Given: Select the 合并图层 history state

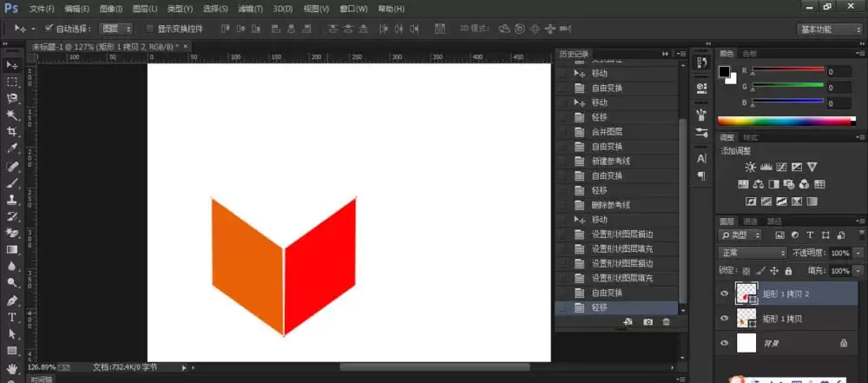Looking at the screenshot, I should coord(618,132).
